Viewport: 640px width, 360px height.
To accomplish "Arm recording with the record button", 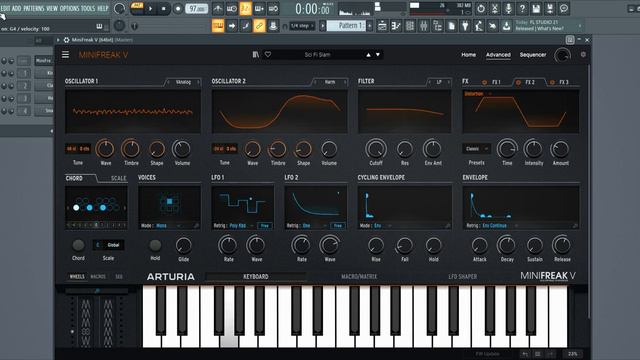I will point(178,8).
